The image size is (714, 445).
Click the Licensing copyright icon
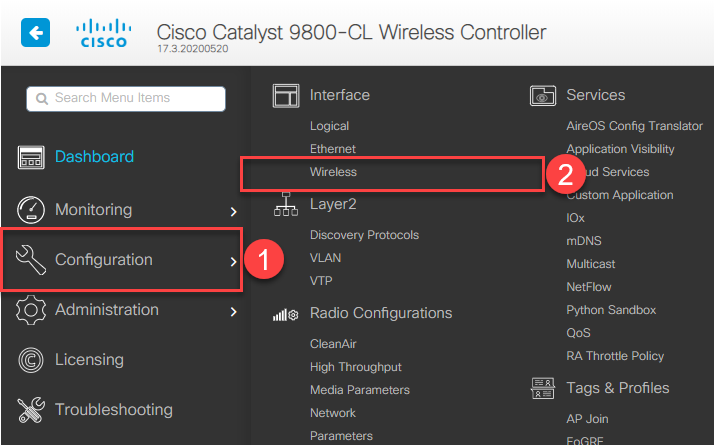point(31,360)
